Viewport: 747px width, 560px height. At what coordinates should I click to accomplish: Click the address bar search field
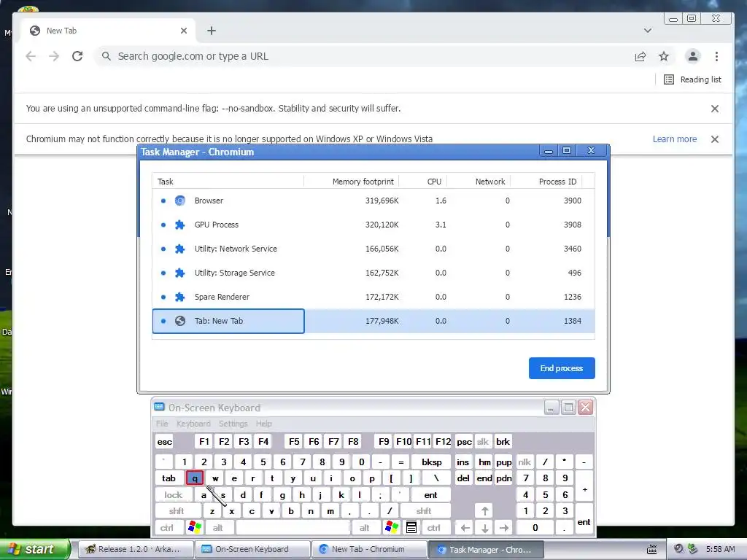(x=365, y=56)
